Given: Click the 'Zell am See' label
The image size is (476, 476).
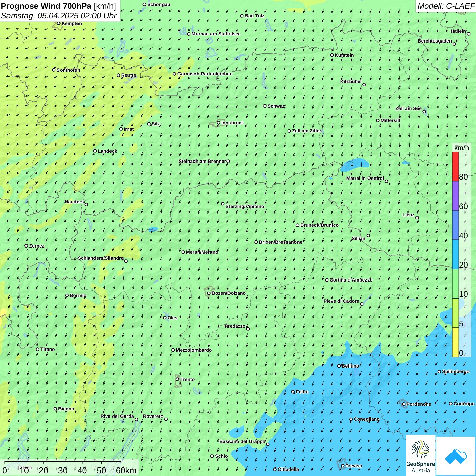Looking at the screenshot, I should coord(408,108).
